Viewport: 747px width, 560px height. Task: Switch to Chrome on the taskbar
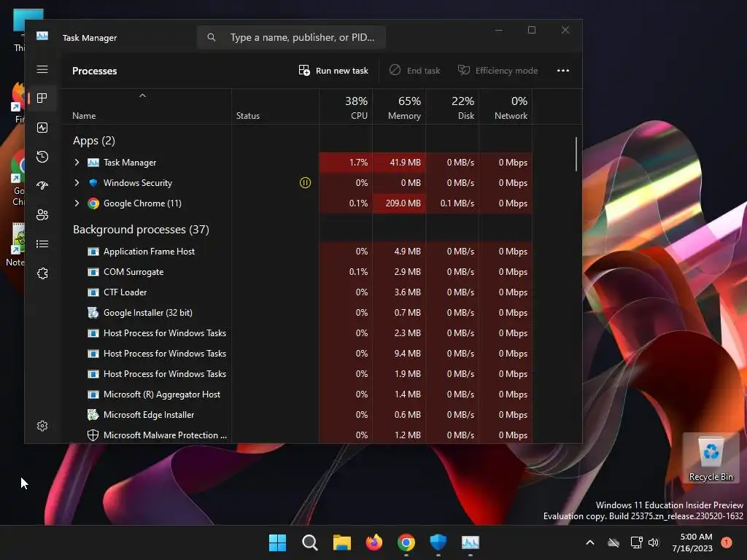(x=406, y=542)
